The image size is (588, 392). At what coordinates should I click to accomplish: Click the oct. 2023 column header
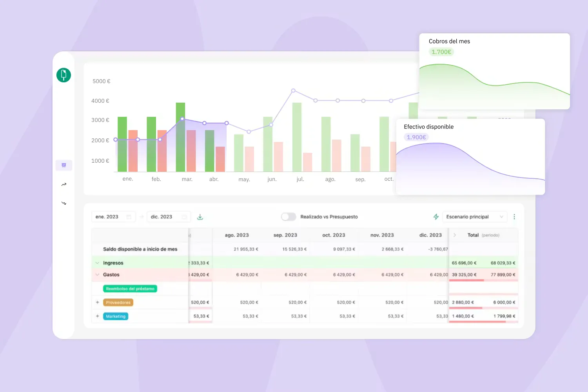point(334,235)
